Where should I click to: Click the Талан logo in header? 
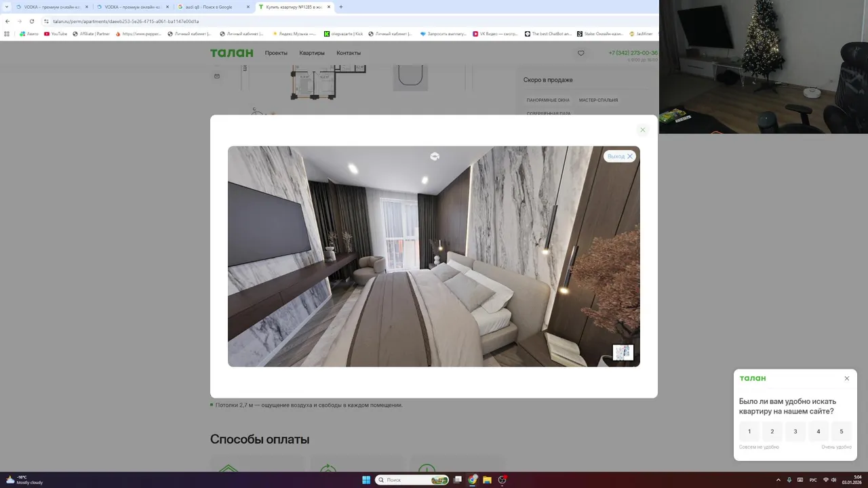point(231,53)
